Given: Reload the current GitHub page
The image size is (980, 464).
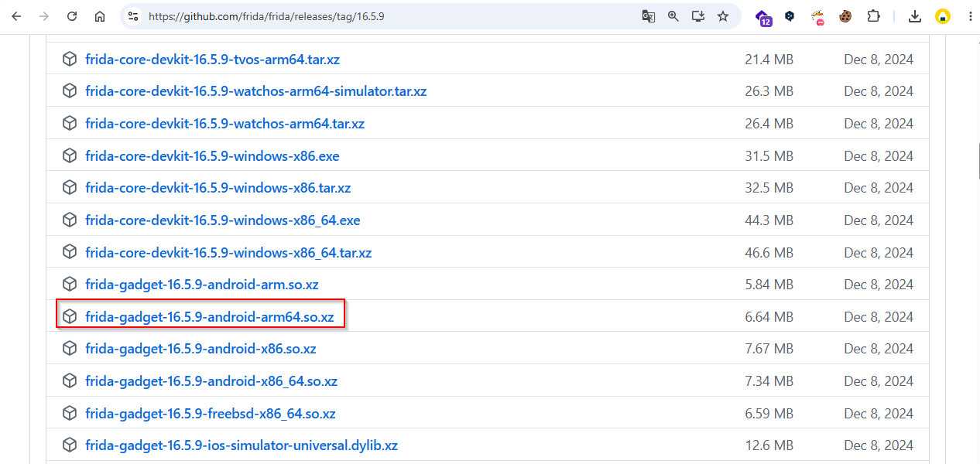Looking at the screenshot, I should (72, 16).
